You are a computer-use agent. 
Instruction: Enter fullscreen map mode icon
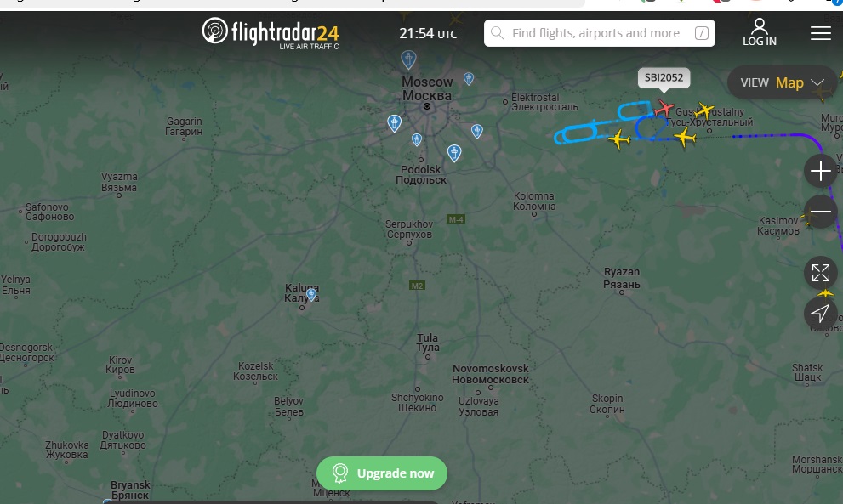tap(820, 273)
